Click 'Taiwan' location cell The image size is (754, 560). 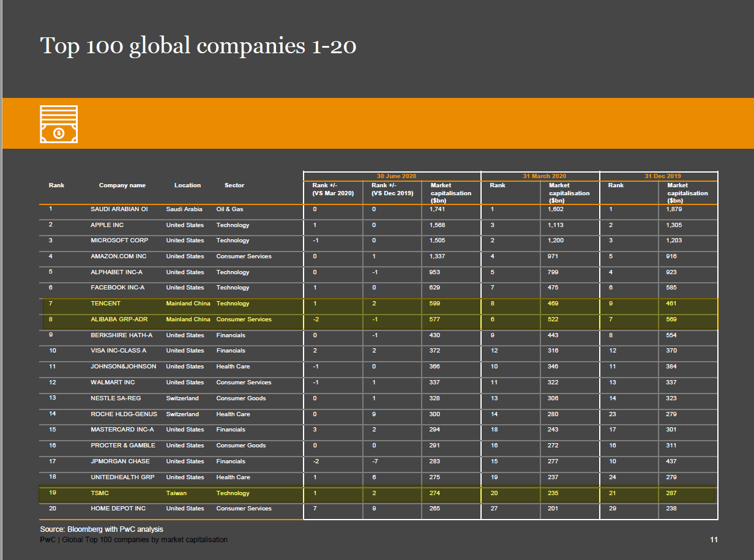(176, 493)
